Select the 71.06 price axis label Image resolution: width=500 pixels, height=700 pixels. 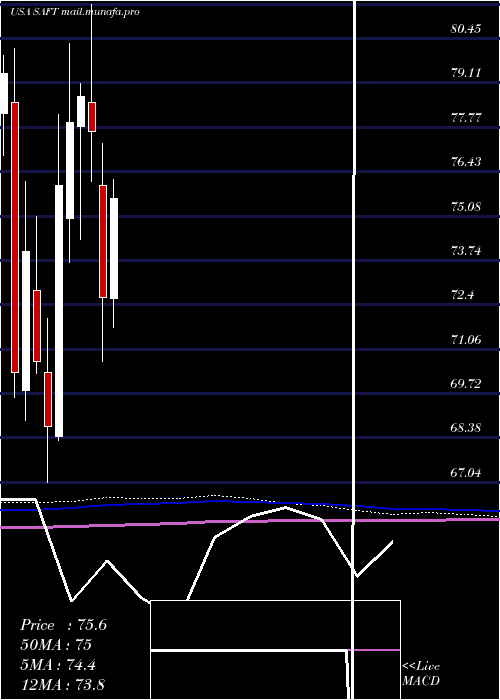(466, 340)
